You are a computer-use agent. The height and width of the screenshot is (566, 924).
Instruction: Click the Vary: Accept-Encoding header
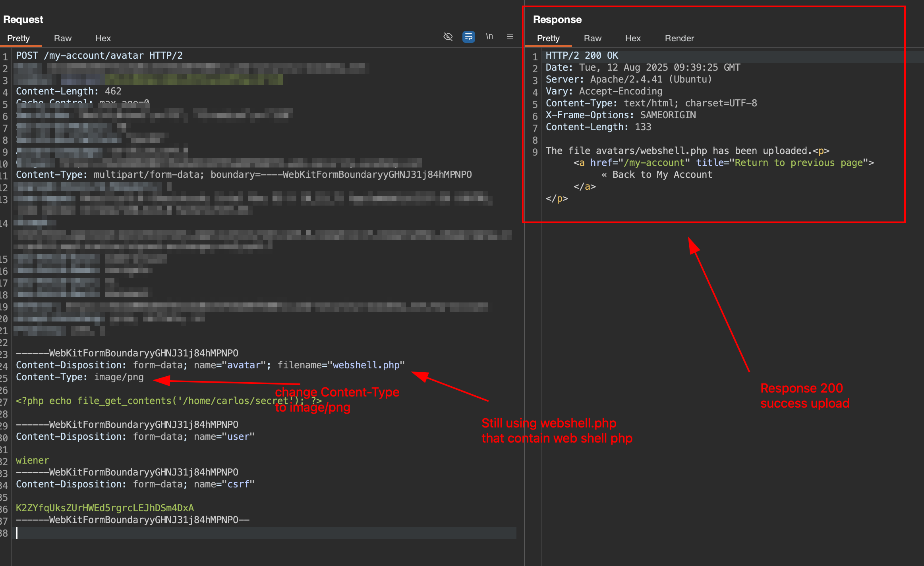pos(604,91)
